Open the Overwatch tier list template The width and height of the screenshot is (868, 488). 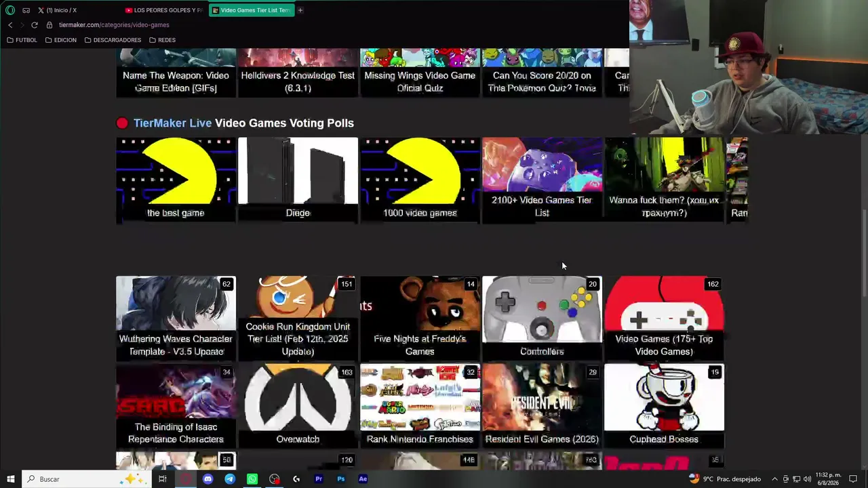point(298,406)
